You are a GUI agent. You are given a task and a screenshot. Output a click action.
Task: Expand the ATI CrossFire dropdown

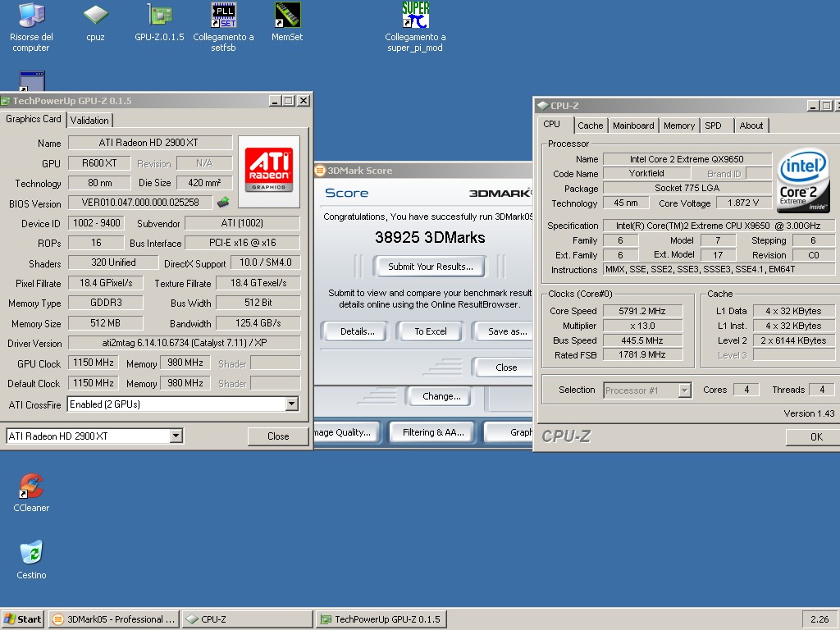(x=291, y=404)
